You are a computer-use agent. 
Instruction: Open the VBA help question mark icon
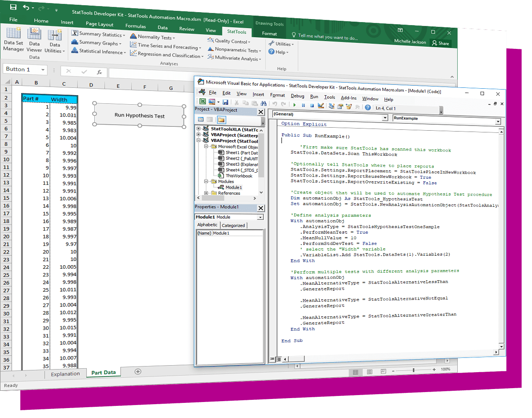click(x=368, y=107)
